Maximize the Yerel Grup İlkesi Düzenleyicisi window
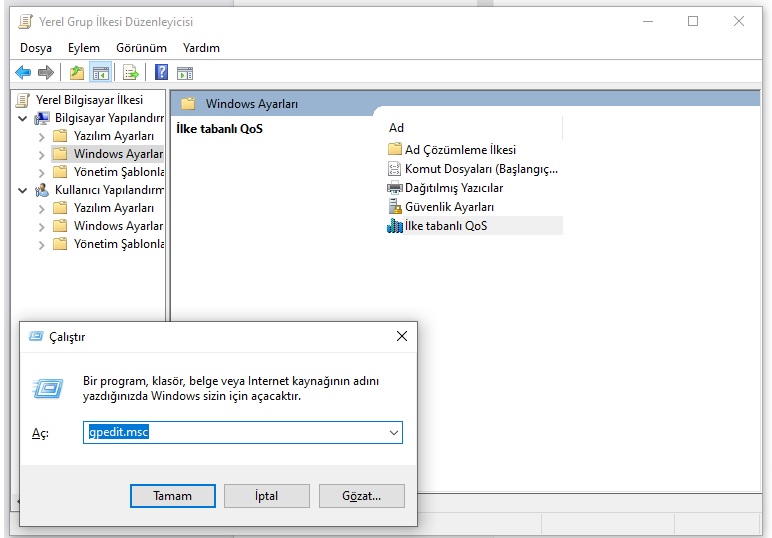 point(693,21)
